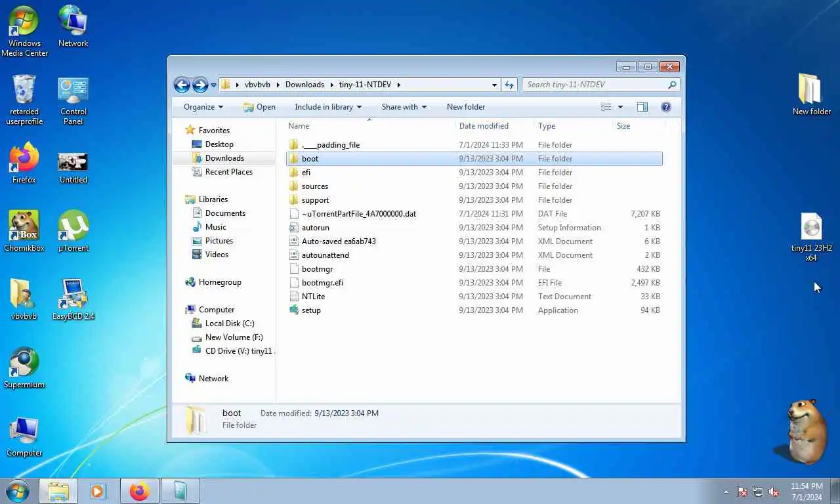Select the EasyBCD 2.4 desktop shortcut
840x504 pixels.
pos(73,299)
